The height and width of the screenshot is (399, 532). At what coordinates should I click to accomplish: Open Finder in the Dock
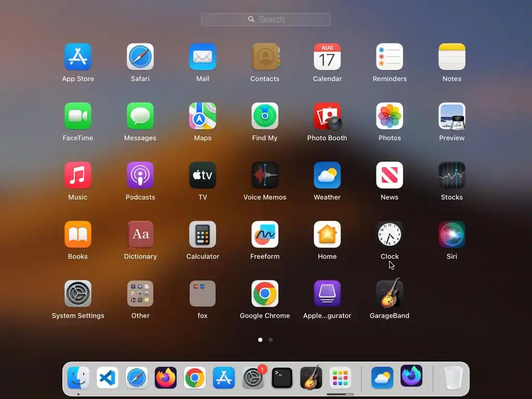tap(78, 378)
